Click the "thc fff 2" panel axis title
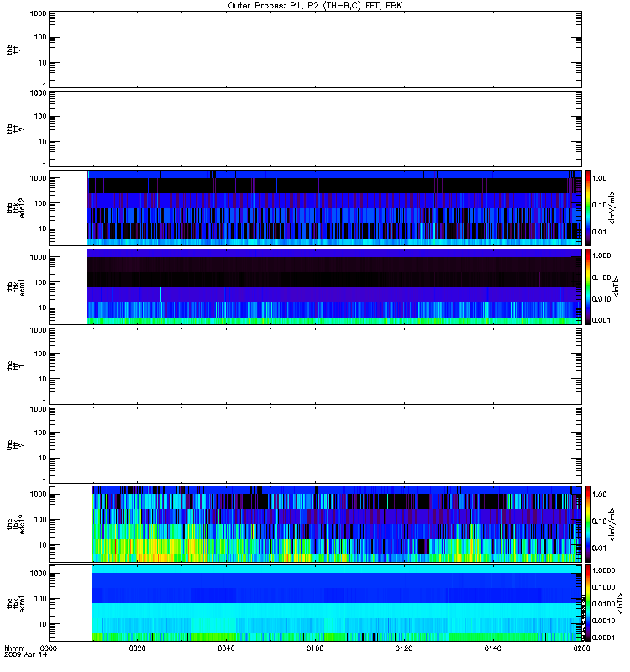The width and height of the screenshot is (630, 672). (x=15, y=445)
